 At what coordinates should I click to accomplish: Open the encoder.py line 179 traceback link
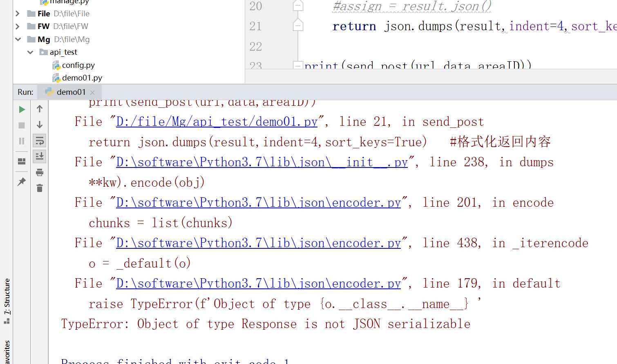tap(259, 284)
